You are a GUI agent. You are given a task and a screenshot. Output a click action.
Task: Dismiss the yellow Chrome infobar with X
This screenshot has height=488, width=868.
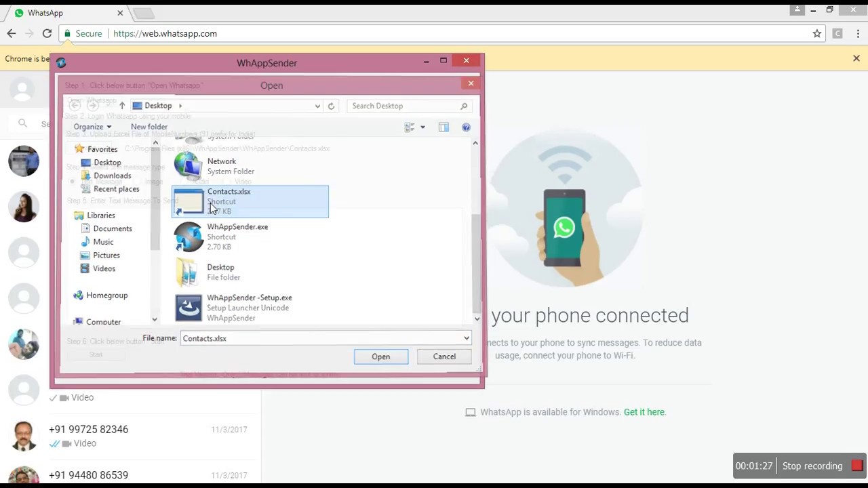click(856, 58)
